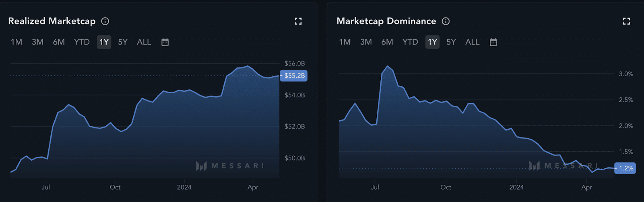This screenshot has width=644, height=202.
Task: Select 1M range on Marketcap Dominance chart
Action: tap(345, 42)
